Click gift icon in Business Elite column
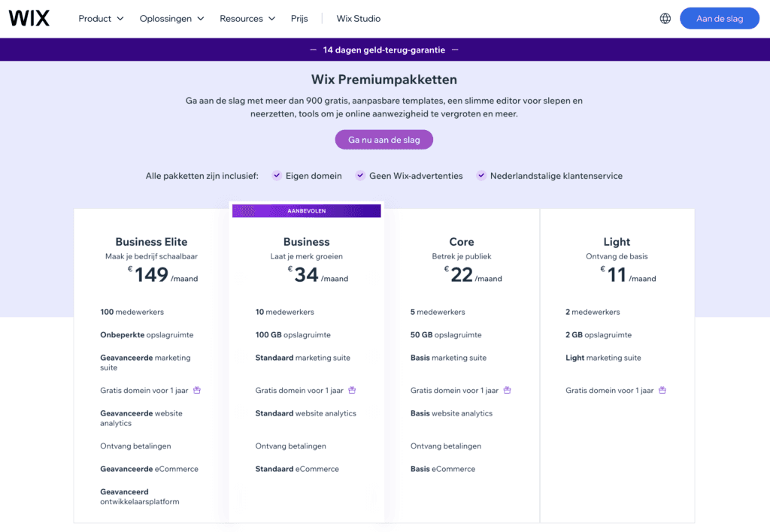The width and height of the screenshot is (770, 532). click(x=197, y=390)
